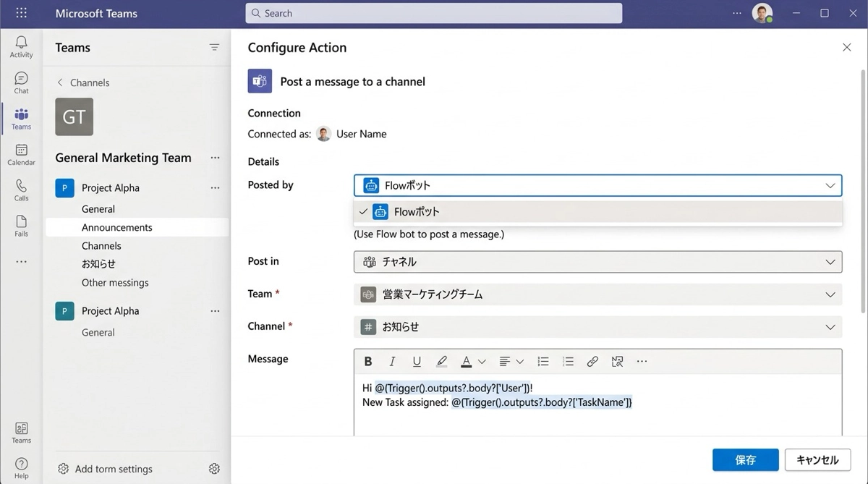Click the キャンセル cancel button
868x484 pixels.
point(817,460)
